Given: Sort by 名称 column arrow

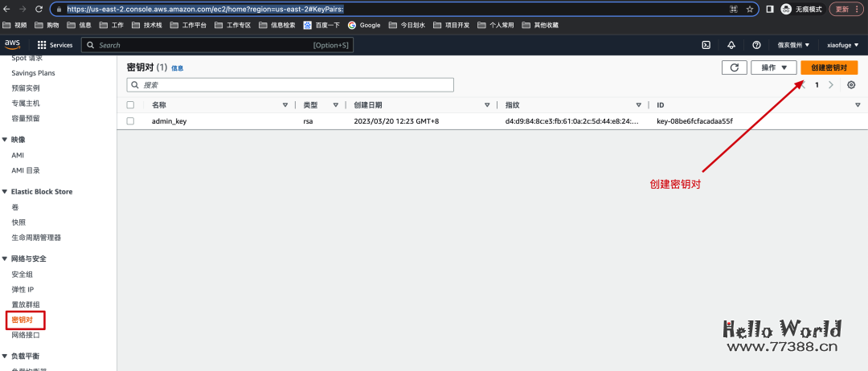Looking at the screenshot, I should tap(285, 105).
